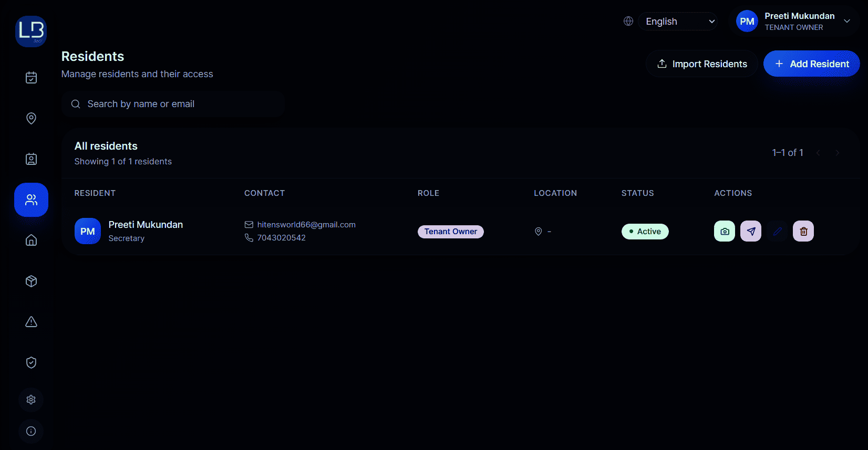Open the info circle icon
The image size is (868, 450).
[x=31, y=431]
